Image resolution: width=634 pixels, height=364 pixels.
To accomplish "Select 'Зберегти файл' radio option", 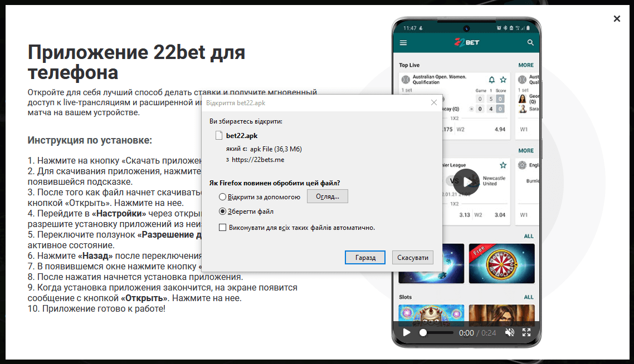I will point(222,211).
